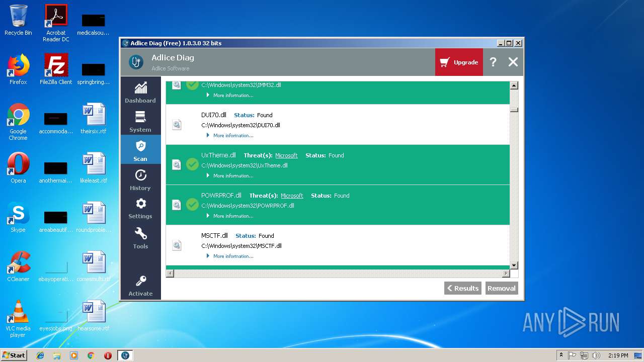Expand More information for IMM32.dll
644x362 pixels.
tap(230, 95)
